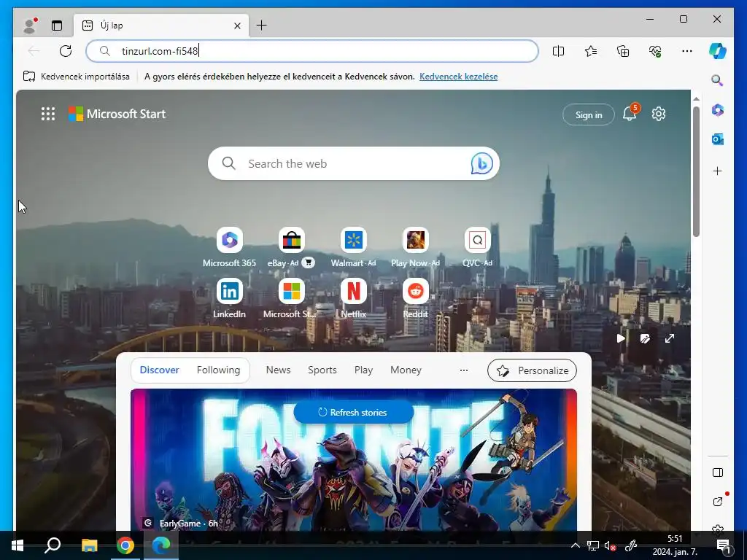Close the Új lap tab
The width and height of the screenshot is (747, 560).
[x=237, y=26]
